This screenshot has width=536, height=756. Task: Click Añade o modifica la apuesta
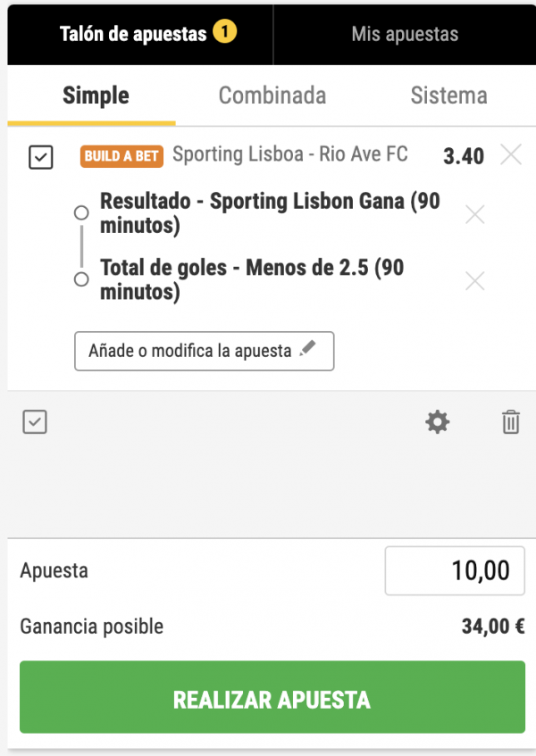(x=204, y=351)
